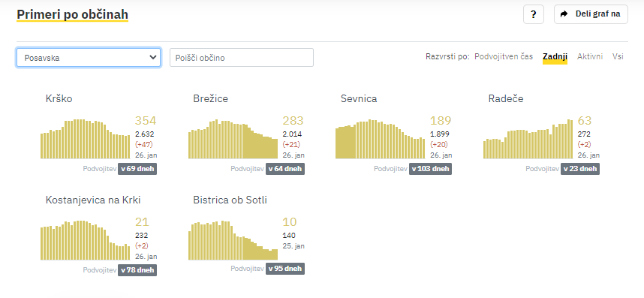
Task: Expand the Posavska region dropdown
Action: [x=89, y=58]
